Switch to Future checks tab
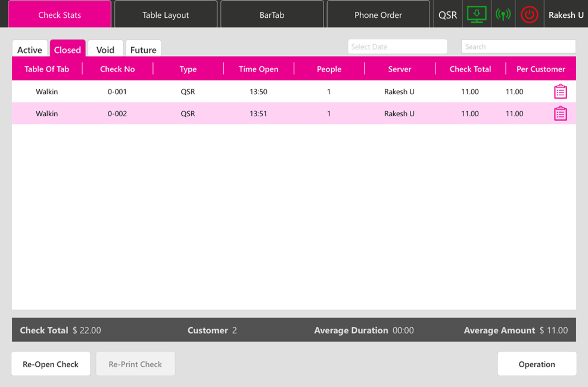 143,49
